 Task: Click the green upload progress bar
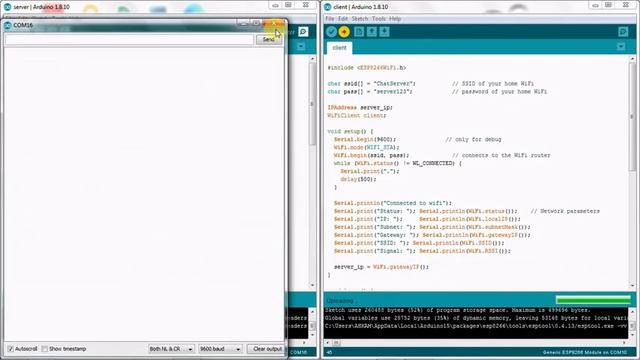pos(593,300)
